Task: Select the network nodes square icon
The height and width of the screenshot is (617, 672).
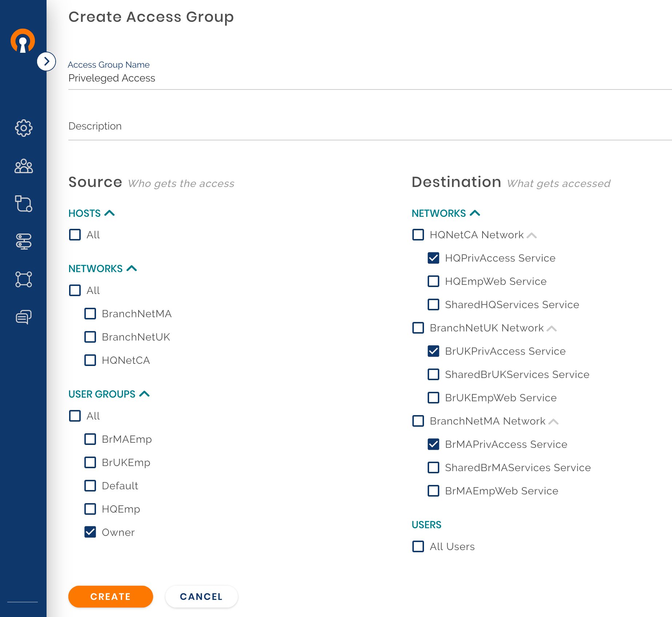Action: pyautogui.click(x=24, y=279)
